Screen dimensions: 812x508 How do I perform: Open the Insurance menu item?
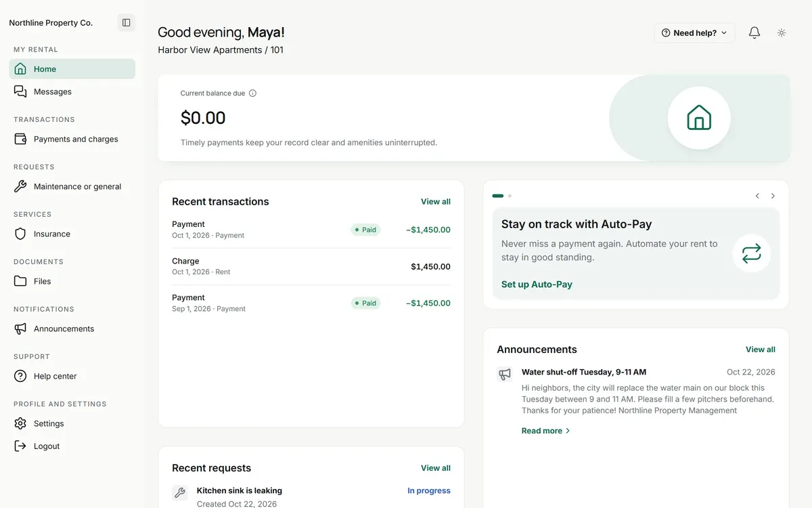72,234
